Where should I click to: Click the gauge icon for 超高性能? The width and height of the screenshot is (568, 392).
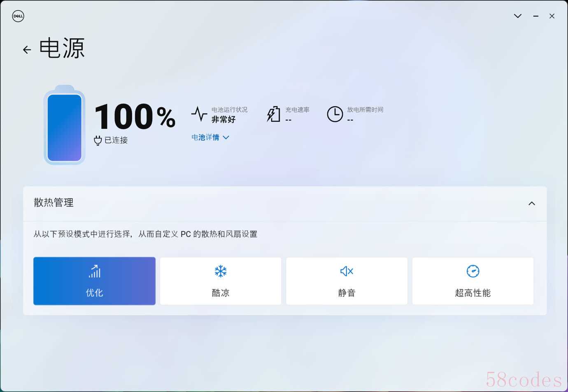click(473, 271)
